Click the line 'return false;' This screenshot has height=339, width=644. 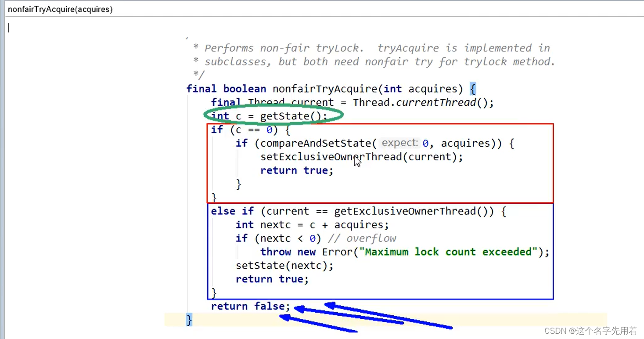point(251,307)
